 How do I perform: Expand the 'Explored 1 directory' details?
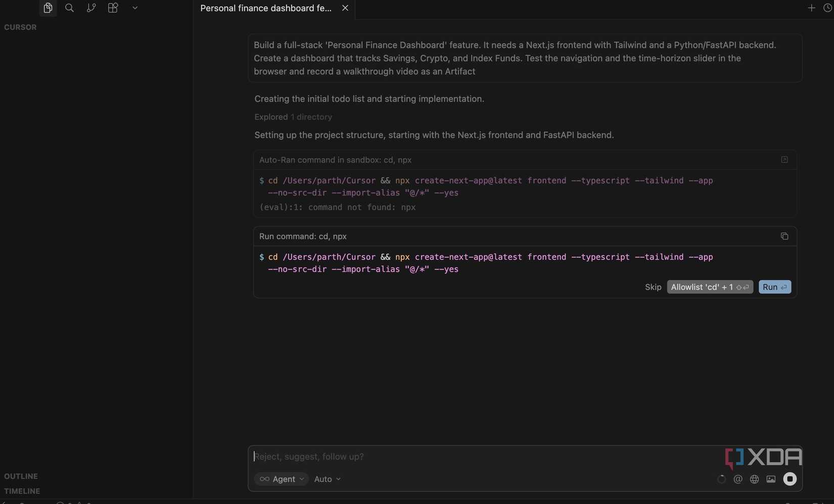pyautogui.click(x=293, y=117)
